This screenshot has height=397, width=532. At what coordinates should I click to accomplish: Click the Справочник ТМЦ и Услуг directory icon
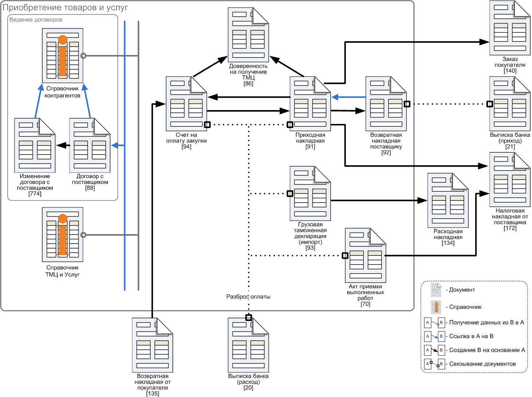[63, 235]
